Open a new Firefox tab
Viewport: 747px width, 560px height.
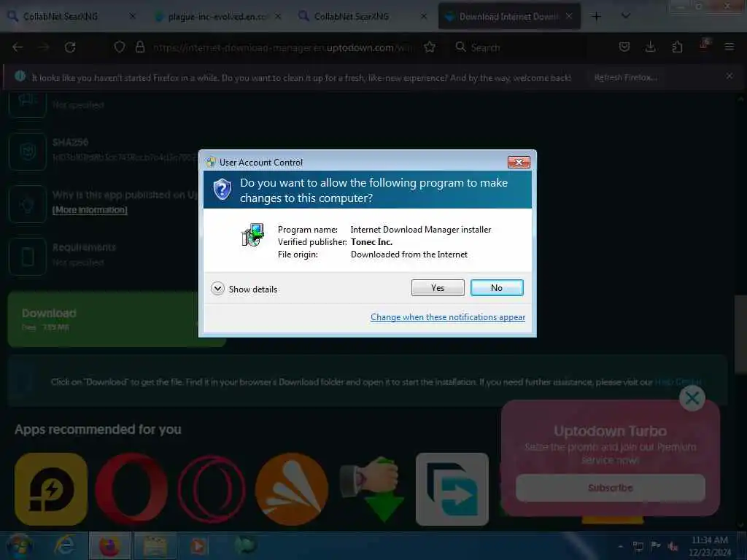(x=596, y=17)
